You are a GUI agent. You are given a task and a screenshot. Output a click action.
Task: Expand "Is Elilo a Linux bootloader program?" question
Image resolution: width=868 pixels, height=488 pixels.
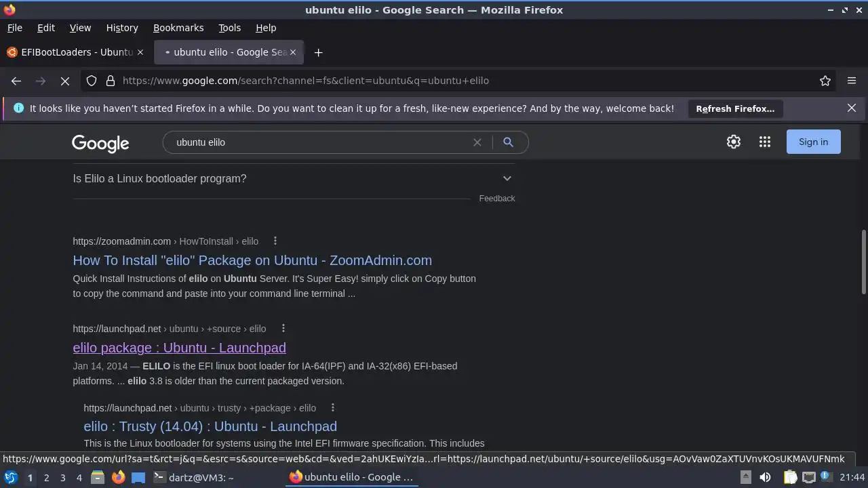(x=294, y=178)
